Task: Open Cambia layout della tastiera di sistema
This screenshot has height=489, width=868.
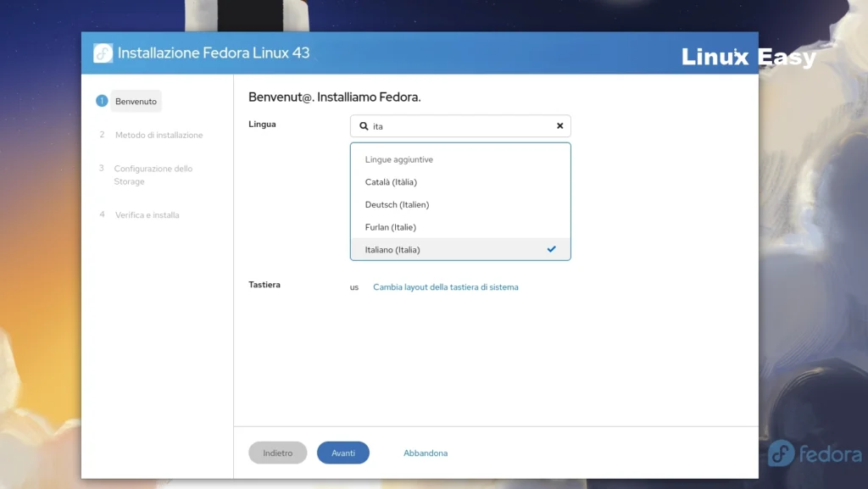Action: point(446,286)
